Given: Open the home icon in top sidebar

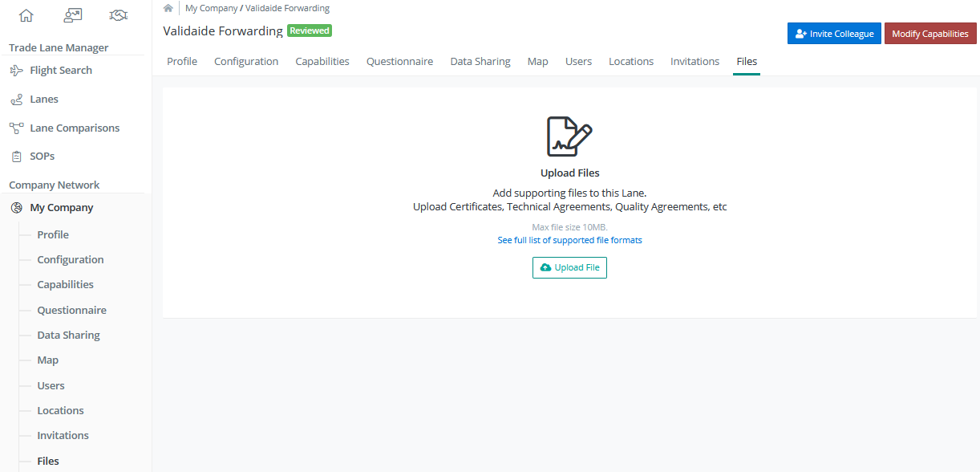Looking at the screenshot, I should pyautogui.click(x=26, y=15).
